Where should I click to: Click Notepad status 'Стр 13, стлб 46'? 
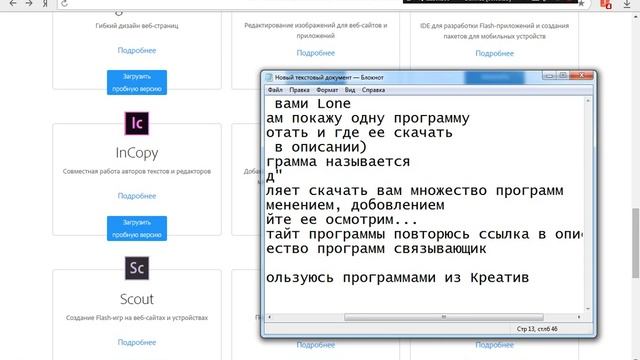[x=537, y=329]
